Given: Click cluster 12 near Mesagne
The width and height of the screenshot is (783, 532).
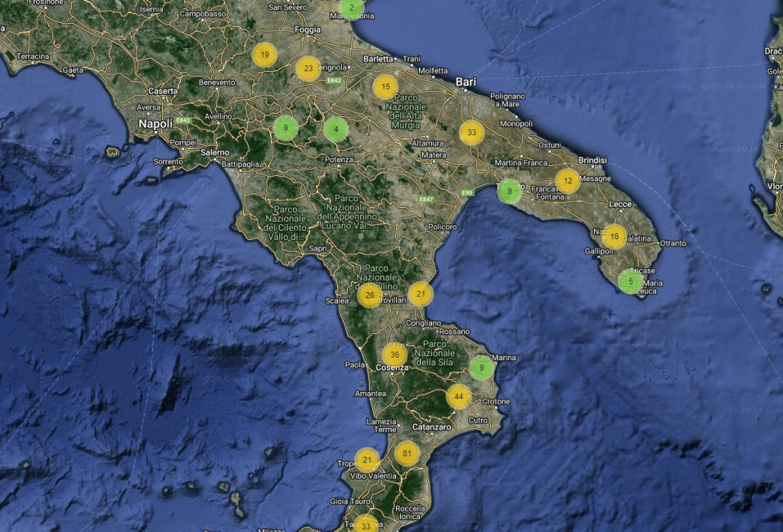Looking at the screenshot, I should 567,181.
